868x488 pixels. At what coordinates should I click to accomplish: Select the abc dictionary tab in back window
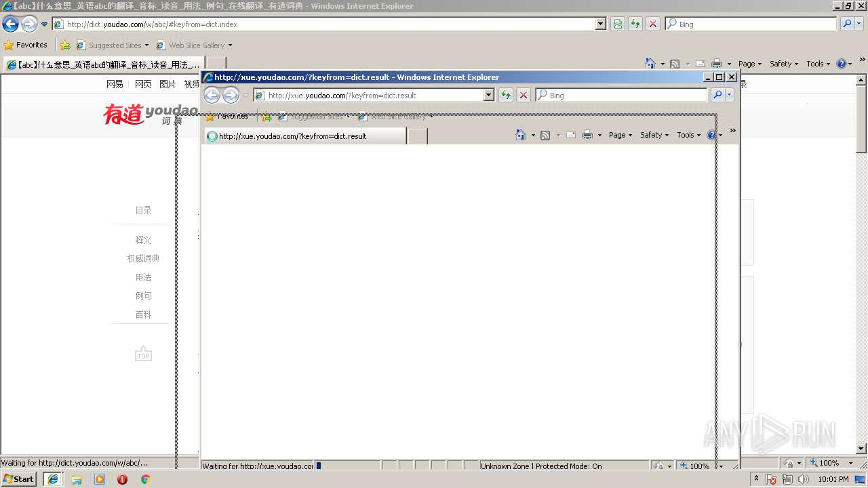pos(104,65)
